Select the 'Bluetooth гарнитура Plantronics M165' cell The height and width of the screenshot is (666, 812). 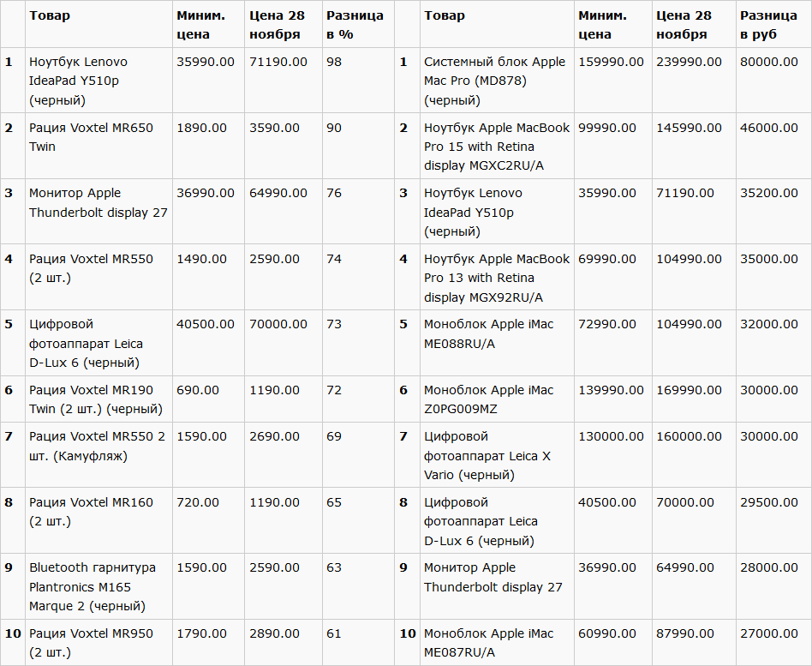[99, 586]
